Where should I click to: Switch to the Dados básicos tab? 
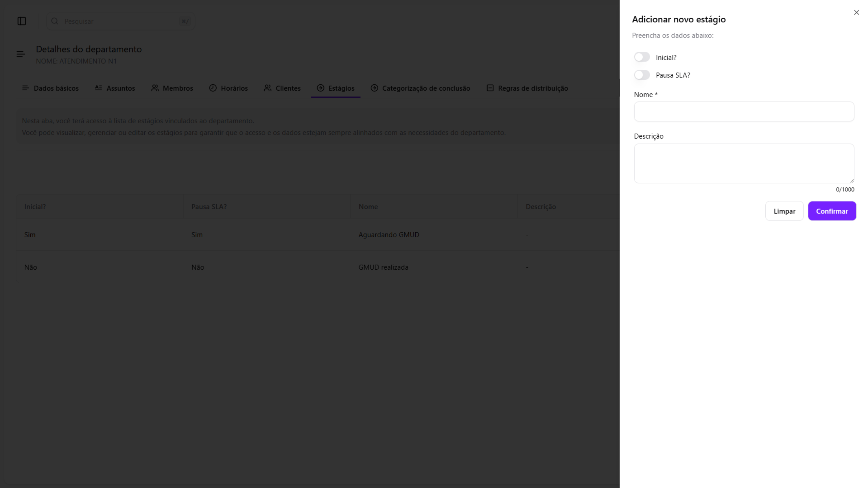coord(56,88)
